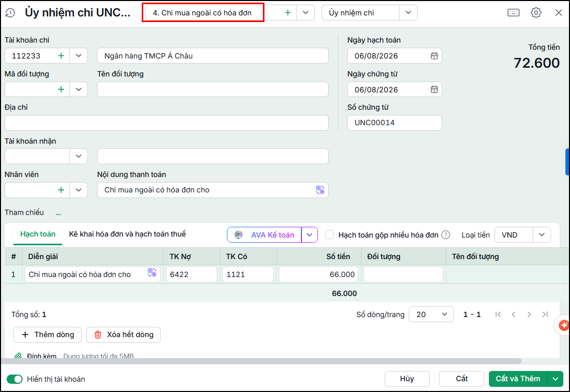Expand the Tài khoản nhận dropdown
The height and width of the screenshot is (392, 570).
pos(79,156)
